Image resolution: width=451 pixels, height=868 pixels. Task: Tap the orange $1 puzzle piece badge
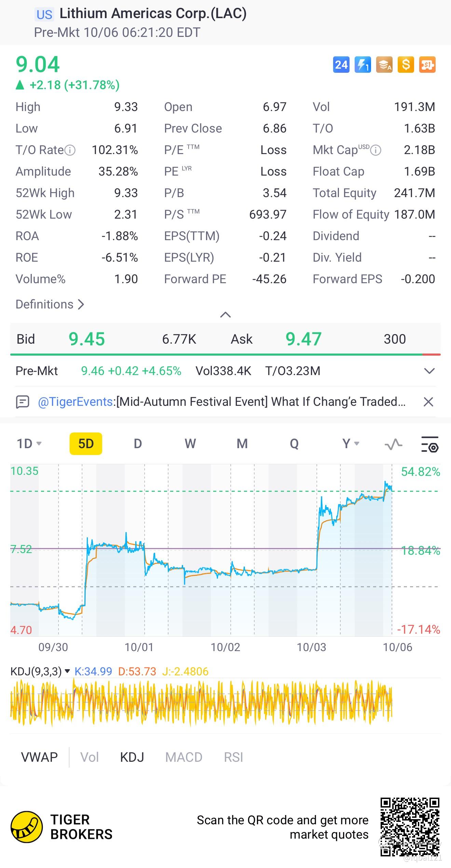pos(427,65)
